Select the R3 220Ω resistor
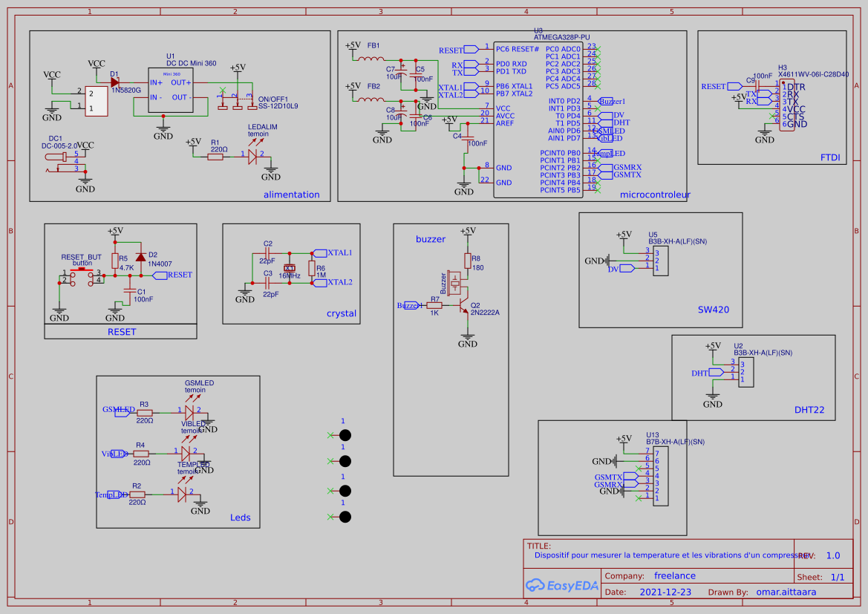 145,413
